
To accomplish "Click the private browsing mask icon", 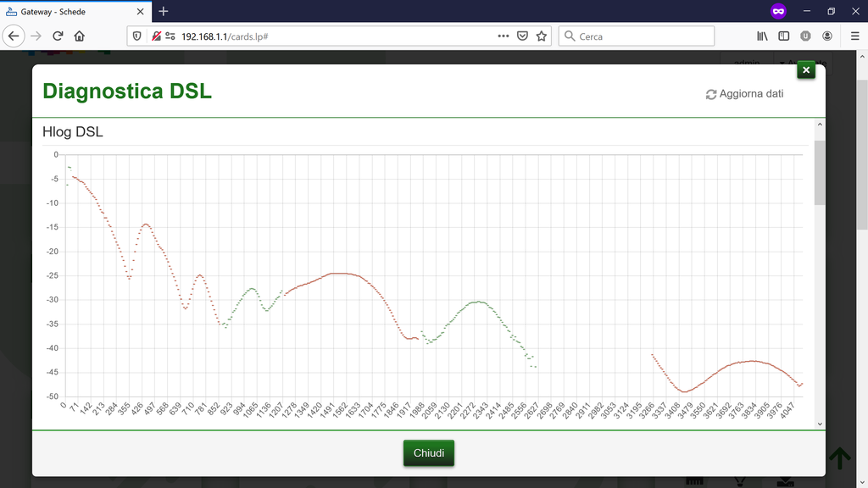I will [778, 11].
